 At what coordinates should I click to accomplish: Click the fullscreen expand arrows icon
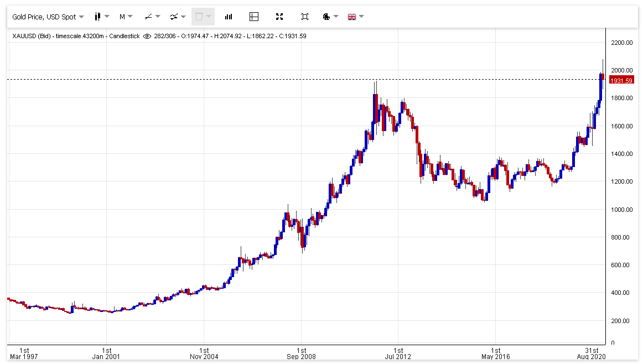(x=279, y=17)
